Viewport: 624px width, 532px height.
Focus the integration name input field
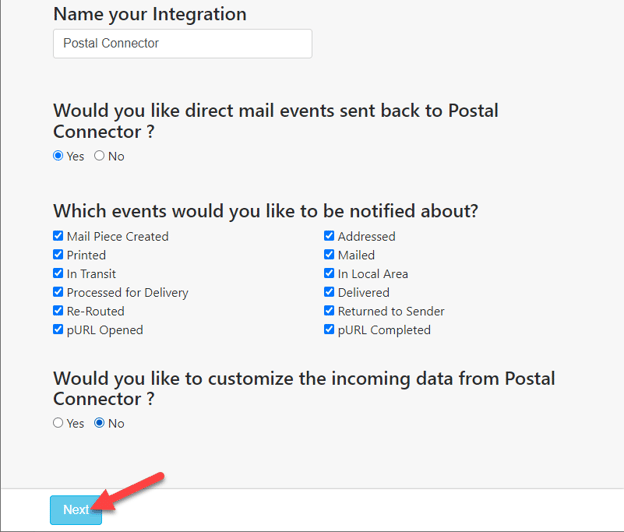click(183, 43)
